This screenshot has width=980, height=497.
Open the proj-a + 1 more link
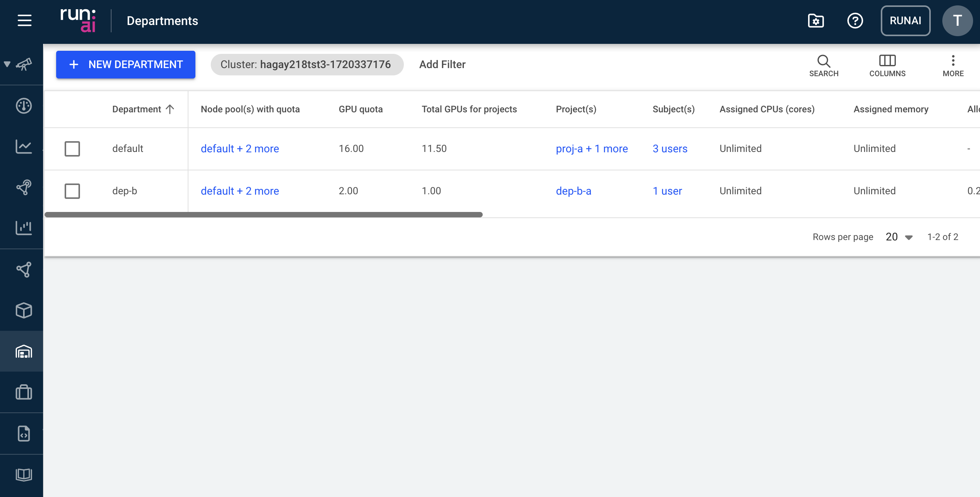tap(592, 149)
